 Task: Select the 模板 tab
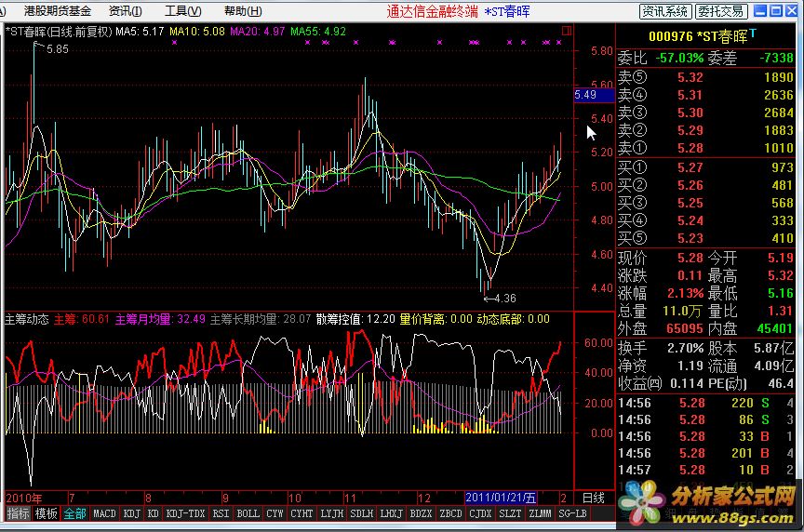(47, 513)
